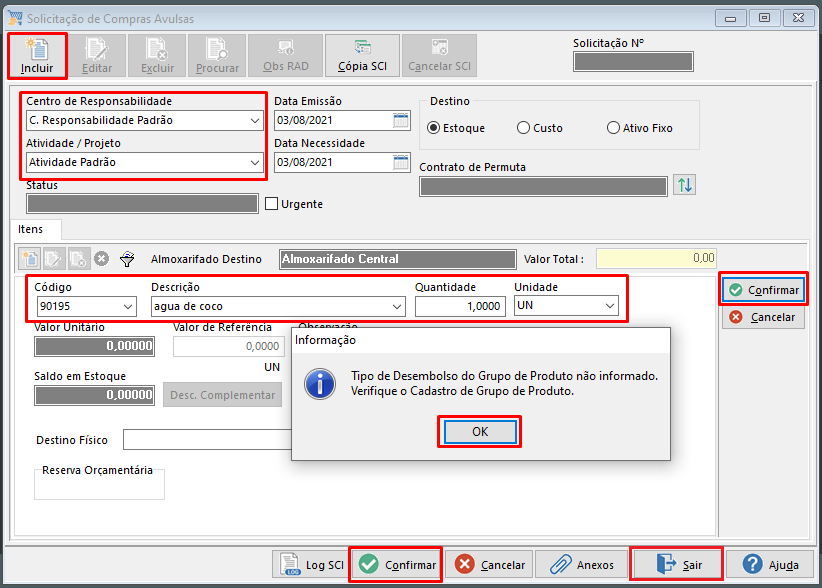Click OK in the Informação dialog
This screenshot has height=588, width=822.
tap(480, 432)
